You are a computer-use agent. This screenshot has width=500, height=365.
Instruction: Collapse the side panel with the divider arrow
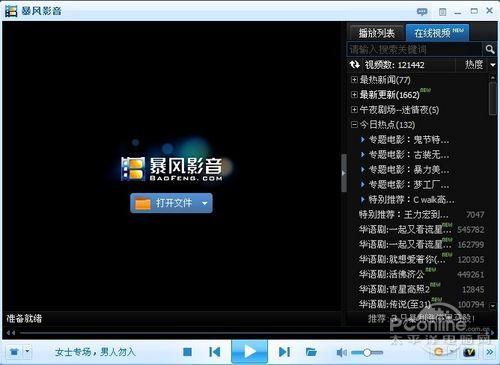[x=344, y=173]
